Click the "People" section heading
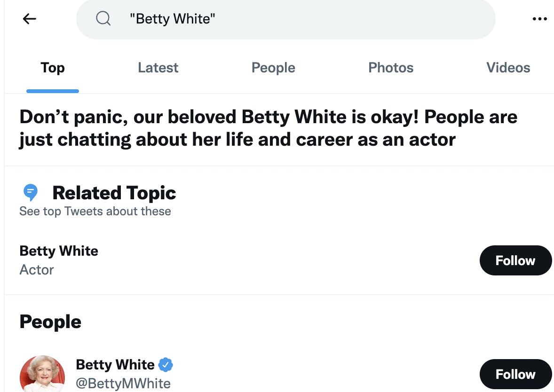This screenshot has width=554, height=392. [x=50, y=321]
